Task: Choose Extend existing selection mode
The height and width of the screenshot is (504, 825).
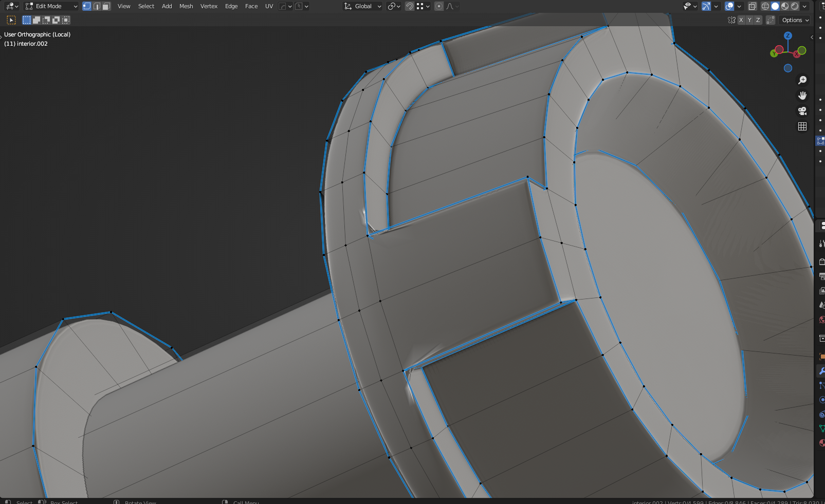Action: click(36, 20)
